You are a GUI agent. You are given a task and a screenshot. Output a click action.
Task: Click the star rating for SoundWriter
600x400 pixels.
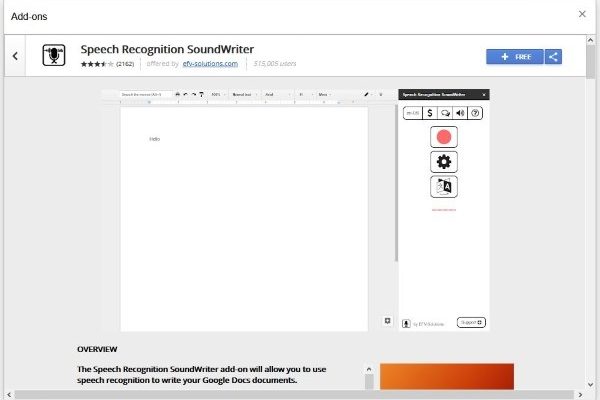(x=96, y=64)
